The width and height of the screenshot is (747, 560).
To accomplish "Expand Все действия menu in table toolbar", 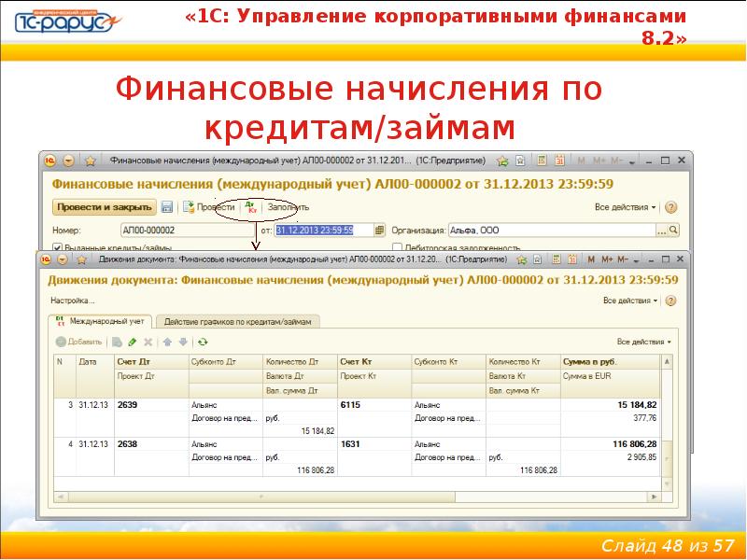I will (x=644, y=343).
